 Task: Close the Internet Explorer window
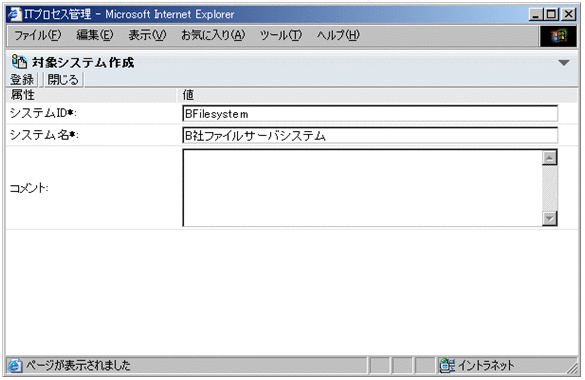click(568, 15)
